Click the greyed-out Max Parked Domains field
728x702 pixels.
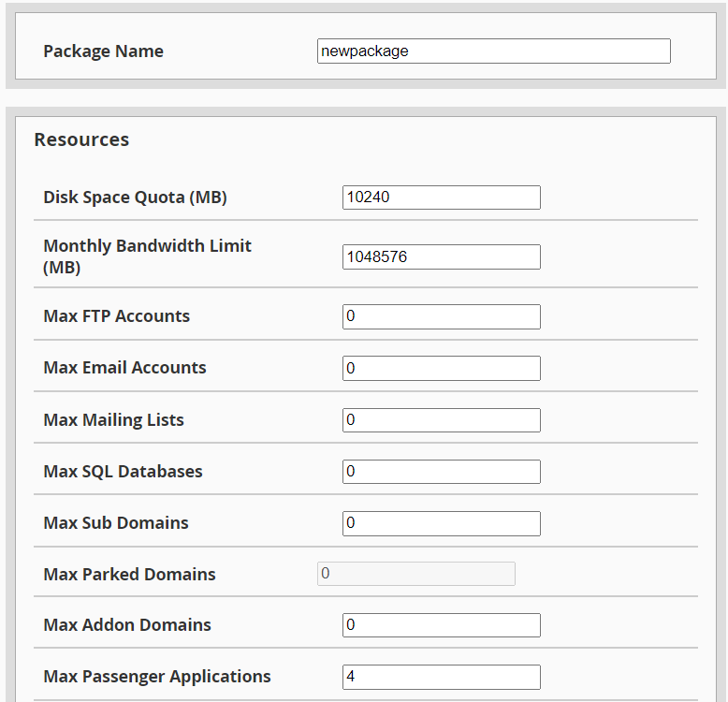point(415,574)
